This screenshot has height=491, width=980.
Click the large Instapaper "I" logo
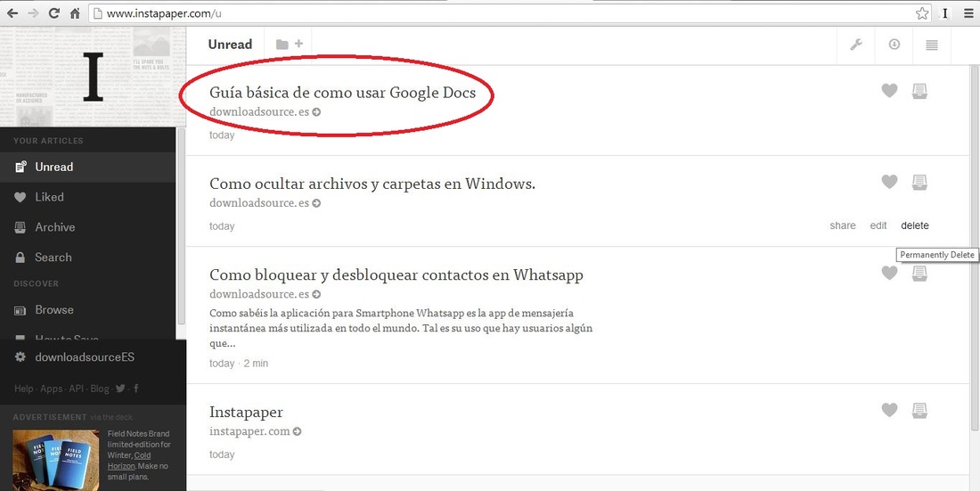[x=94, y=78]
